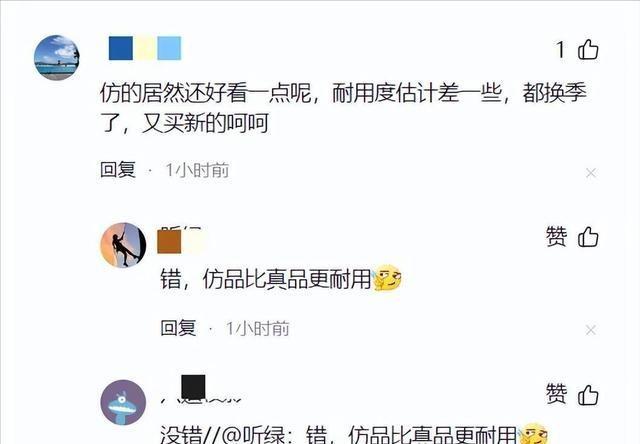Click the thinking emoji in second reply

[x=387, y=278]
